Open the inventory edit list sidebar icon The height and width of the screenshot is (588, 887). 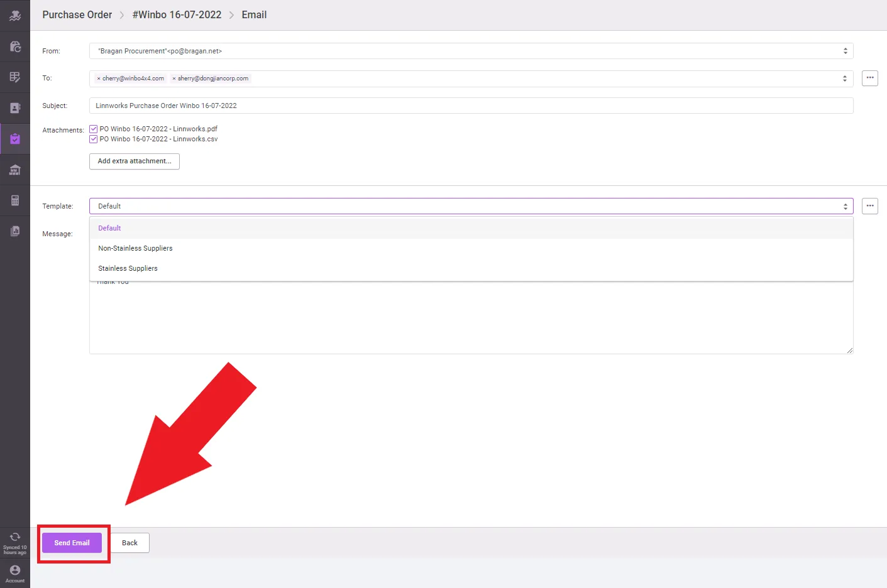(x=15, y=77)
